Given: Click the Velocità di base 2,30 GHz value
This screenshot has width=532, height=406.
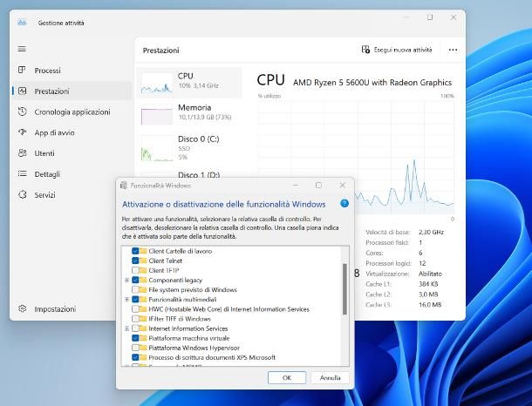Looking at the screenshot, I should (431, 232).
